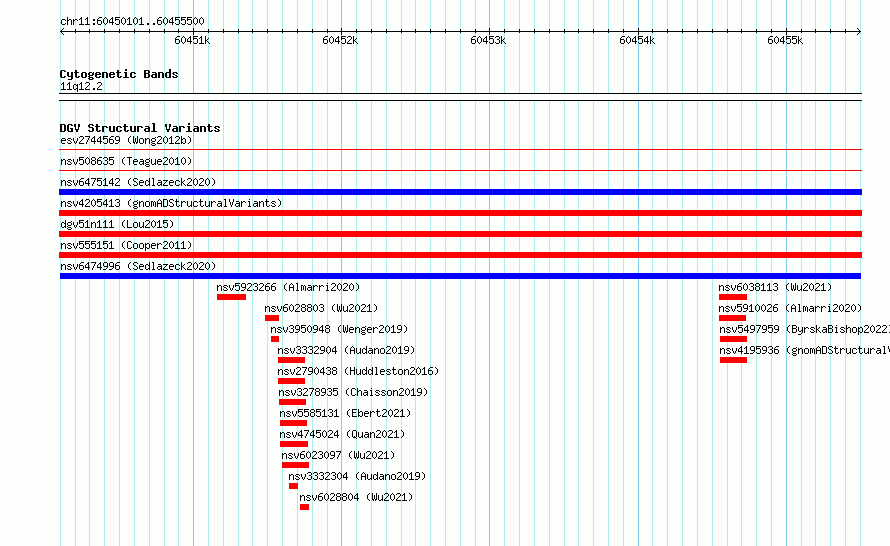Select small red bar under nsv3332304

pos(293,486)
